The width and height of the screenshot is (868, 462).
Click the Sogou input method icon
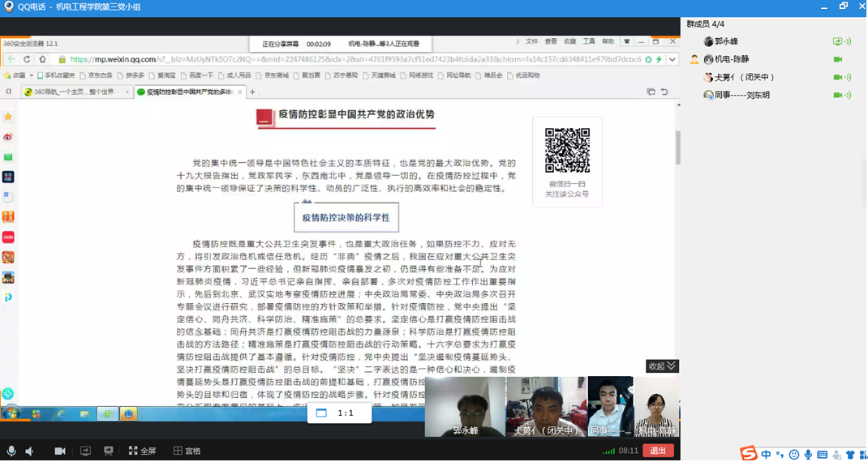748,454
